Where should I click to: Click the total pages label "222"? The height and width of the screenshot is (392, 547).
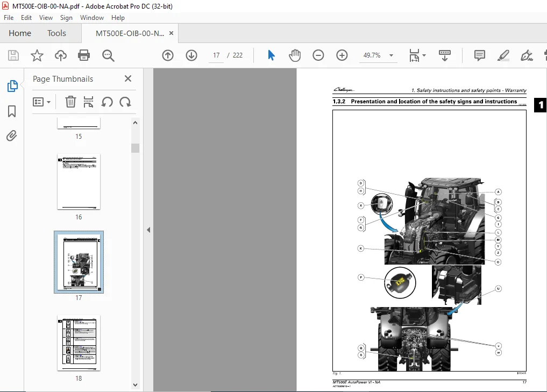238,55
